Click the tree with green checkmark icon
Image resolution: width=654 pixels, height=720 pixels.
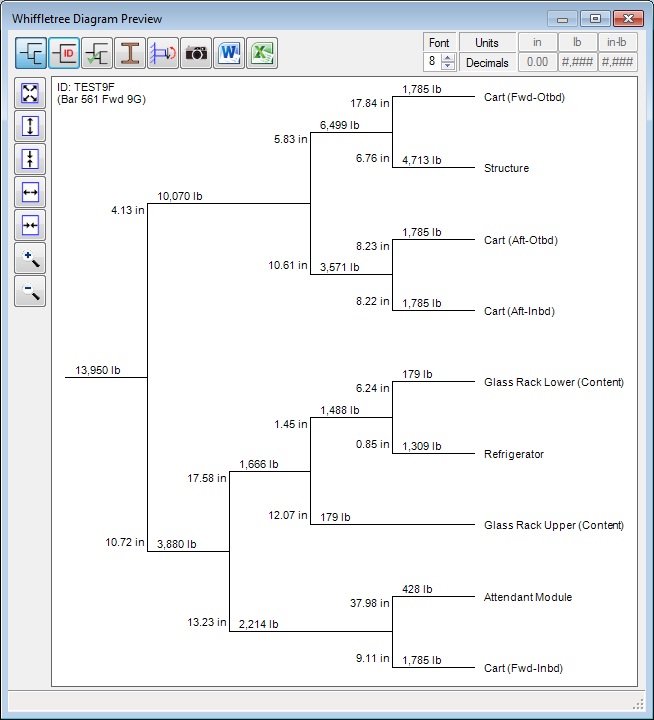point(97,53)
